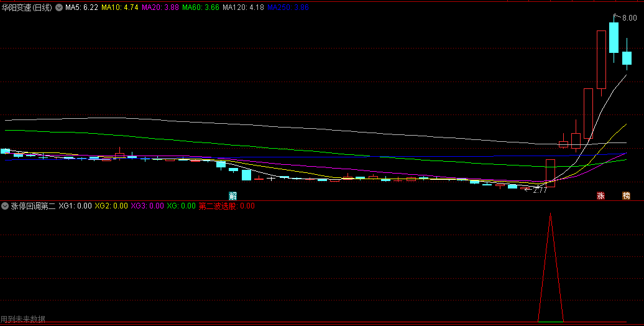The image size is (644, 326).
Task: Click the teal 解 event marker icon
Action: pos(232,195)
